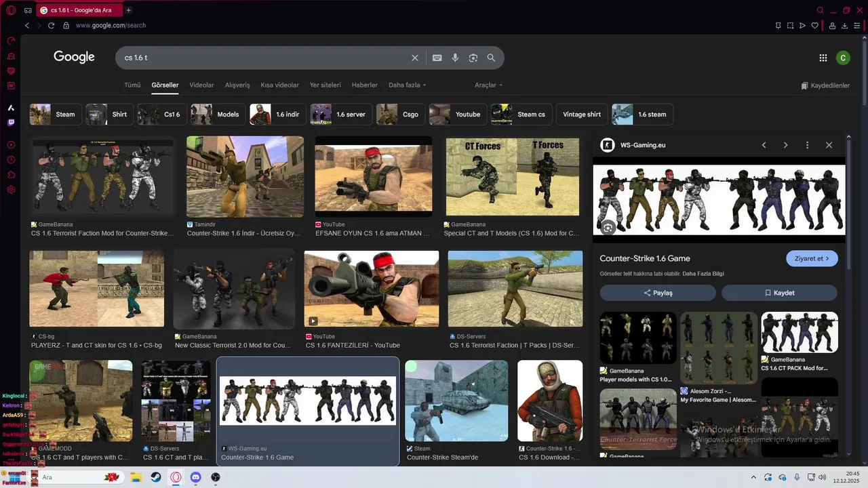Expand the Daha fazla dropdown

(x=407, y=85)
